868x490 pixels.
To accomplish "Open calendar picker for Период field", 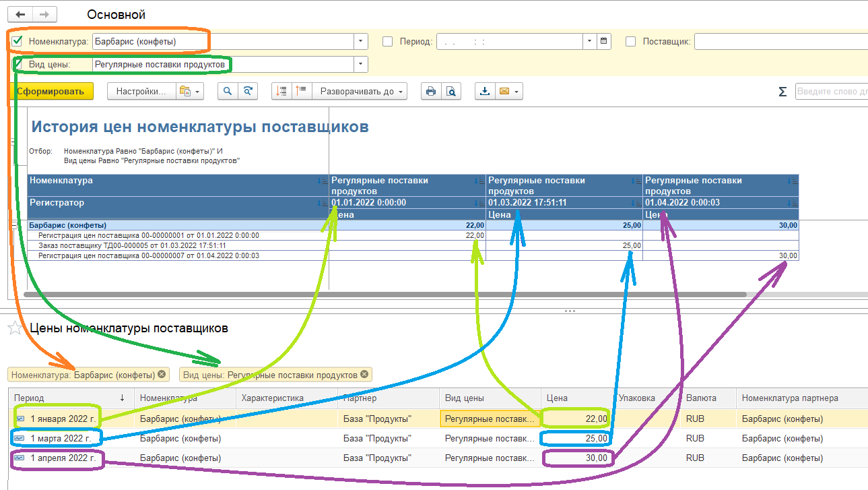I will (x=604, y=41).
